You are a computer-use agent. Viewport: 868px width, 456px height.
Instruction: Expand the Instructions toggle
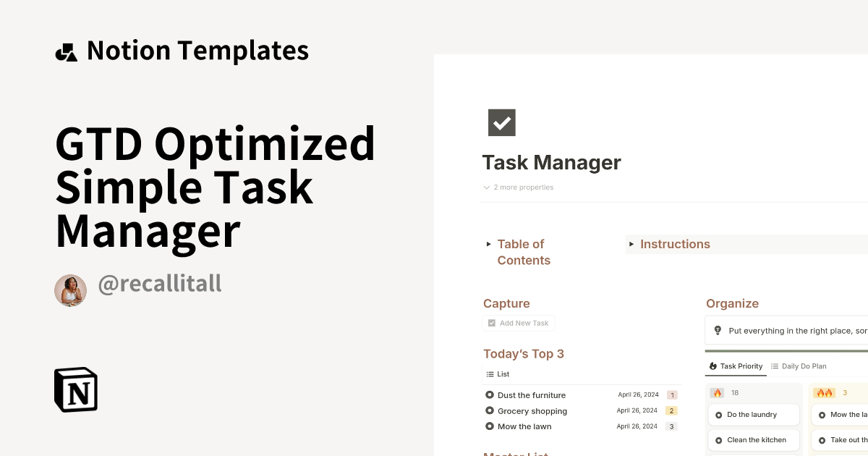[x=632, y=244]
